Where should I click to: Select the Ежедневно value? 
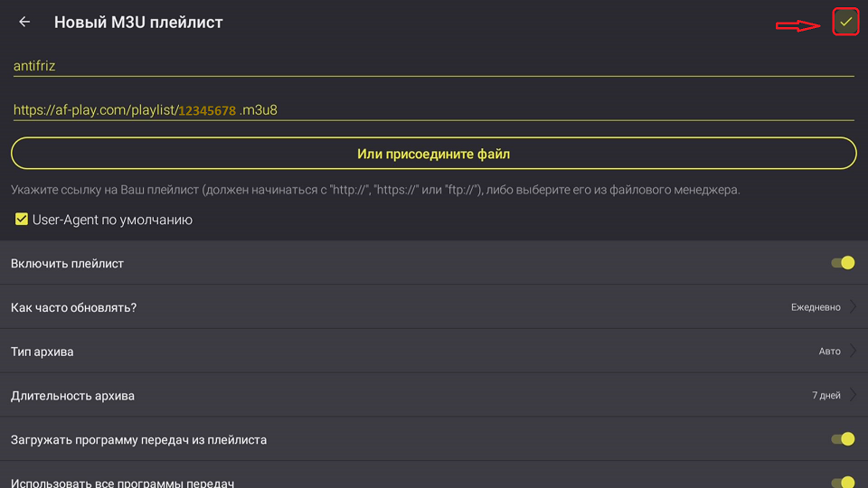[815, 307]
